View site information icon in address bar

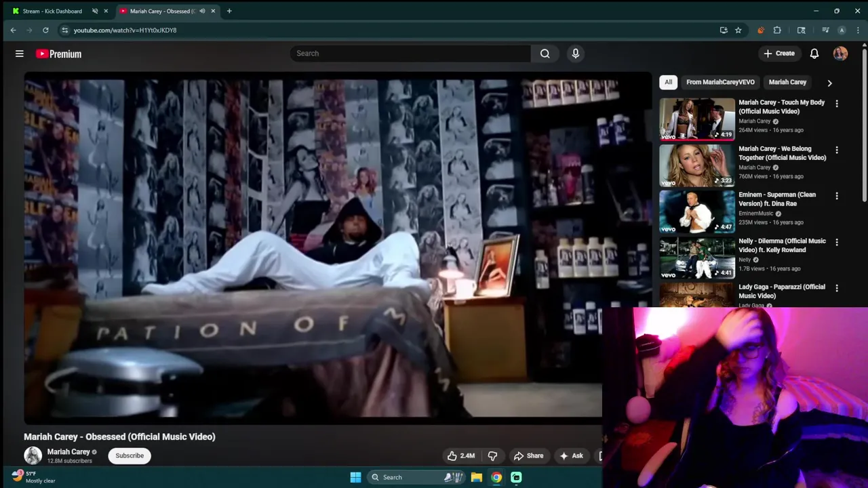(x=64, y=30)
